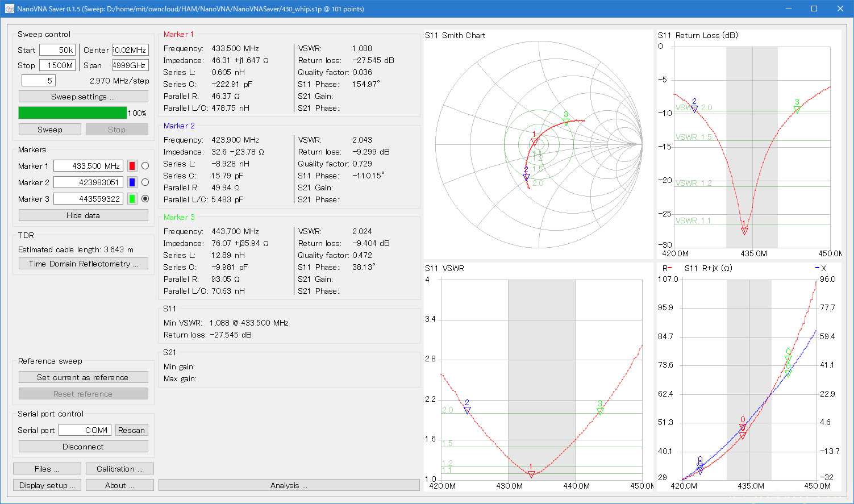Image resolution: width=854 pixels, height=504 pixels.
Task: Click the Reset reference button
Action: coord(84,394)
